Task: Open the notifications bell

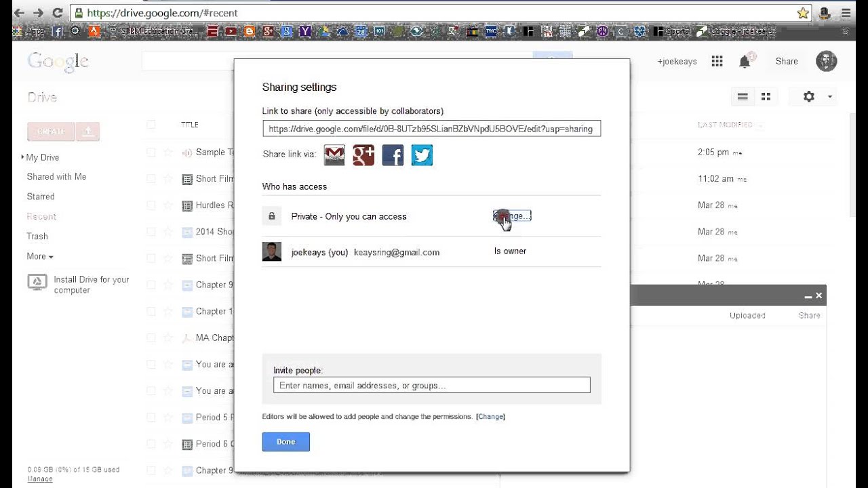Action: [745, 62]
